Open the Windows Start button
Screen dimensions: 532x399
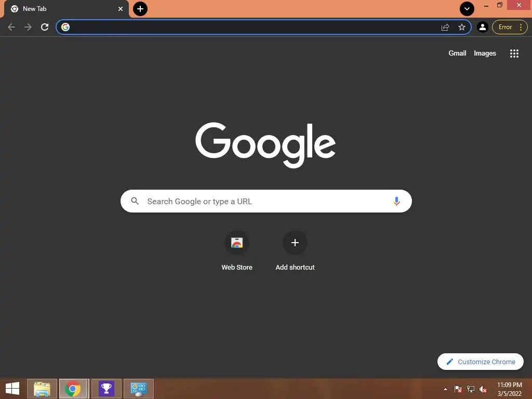coord(12,389)
